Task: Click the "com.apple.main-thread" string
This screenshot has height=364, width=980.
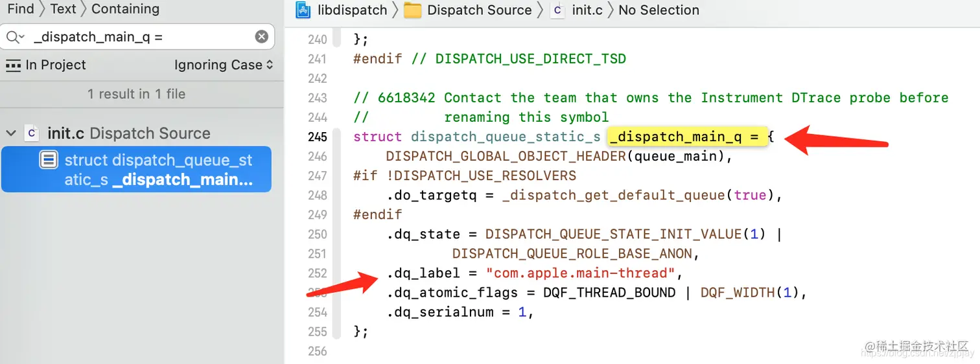Action: point(581,273)
